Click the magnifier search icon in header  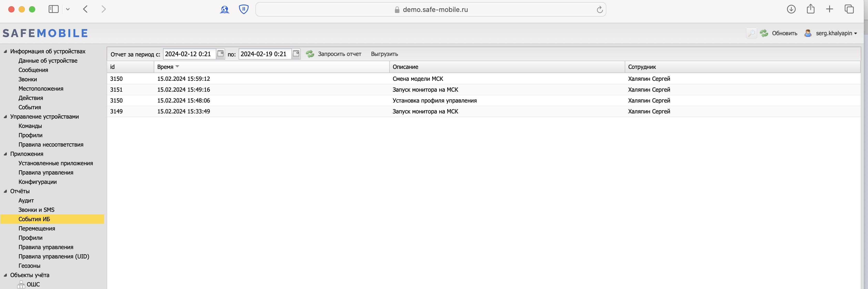point(751,33)
